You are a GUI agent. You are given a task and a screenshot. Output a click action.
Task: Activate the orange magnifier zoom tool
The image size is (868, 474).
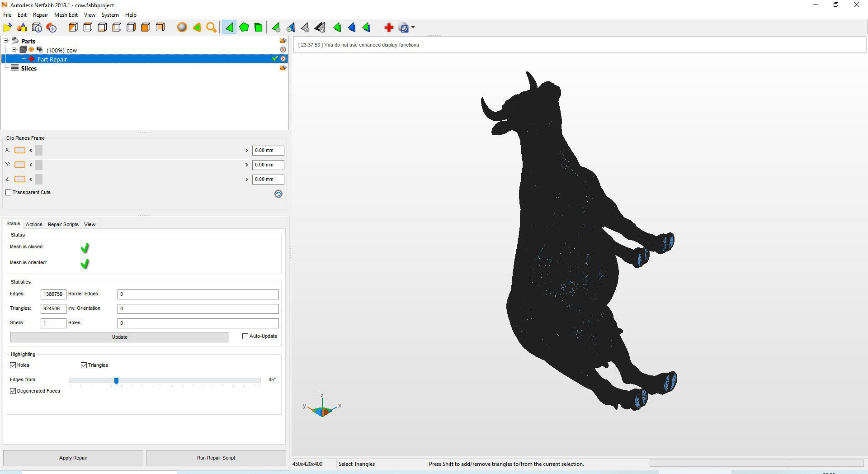211,28
